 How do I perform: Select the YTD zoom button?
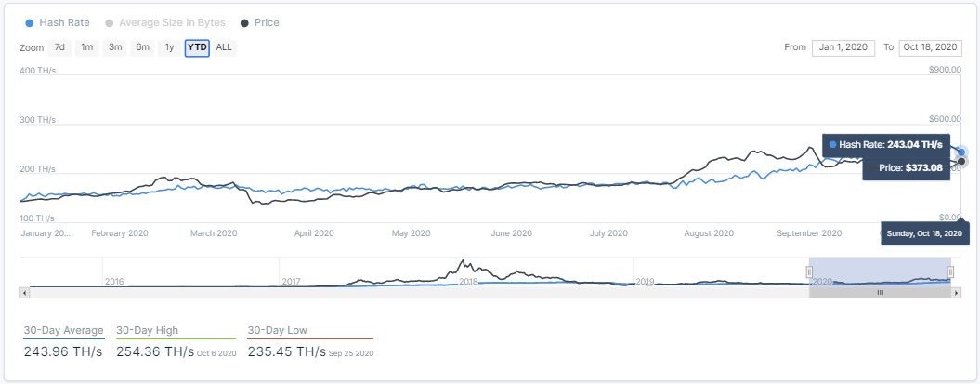pos(197,47)
